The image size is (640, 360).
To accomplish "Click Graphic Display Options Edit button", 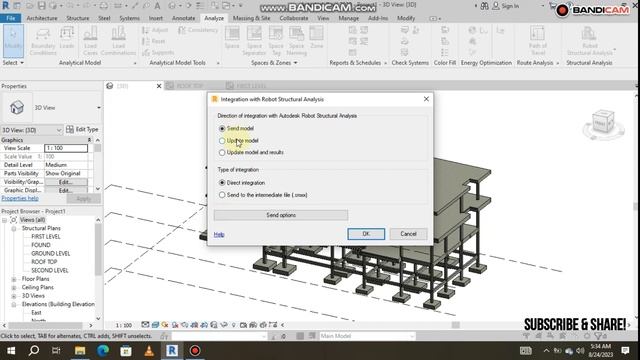I will point(66,191).
